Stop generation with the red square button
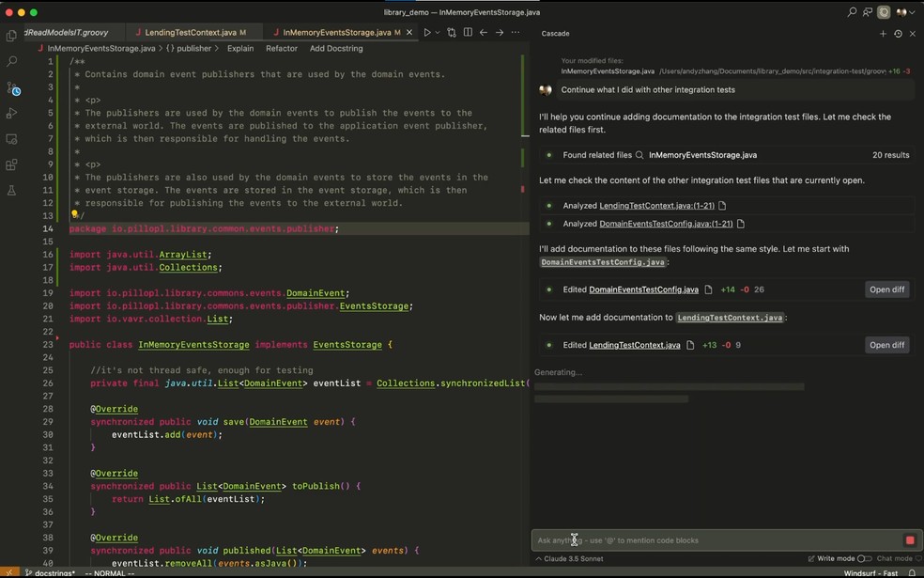This screenshot has height=578, width=924. (909, 540)
